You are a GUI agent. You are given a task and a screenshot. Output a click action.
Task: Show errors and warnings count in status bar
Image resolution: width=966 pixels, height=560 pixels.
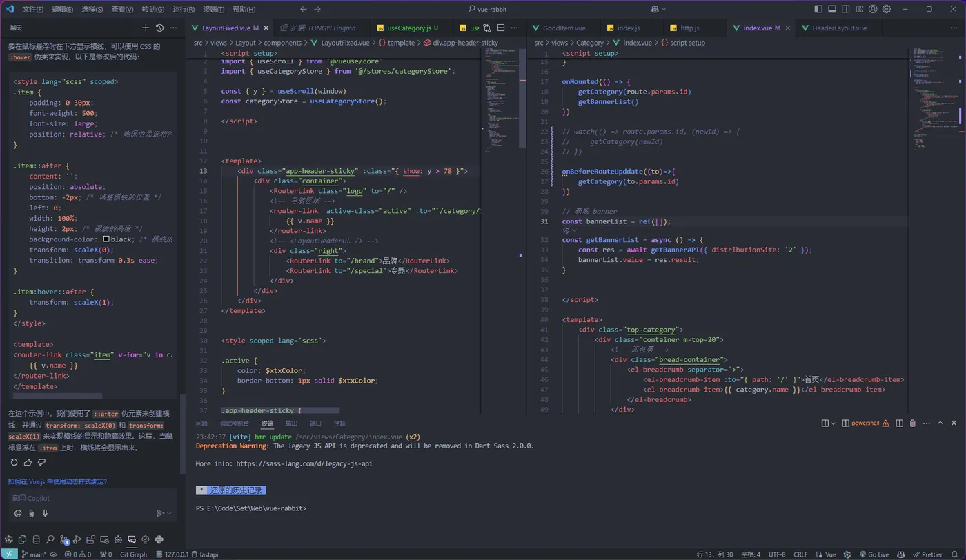(78, 554)
